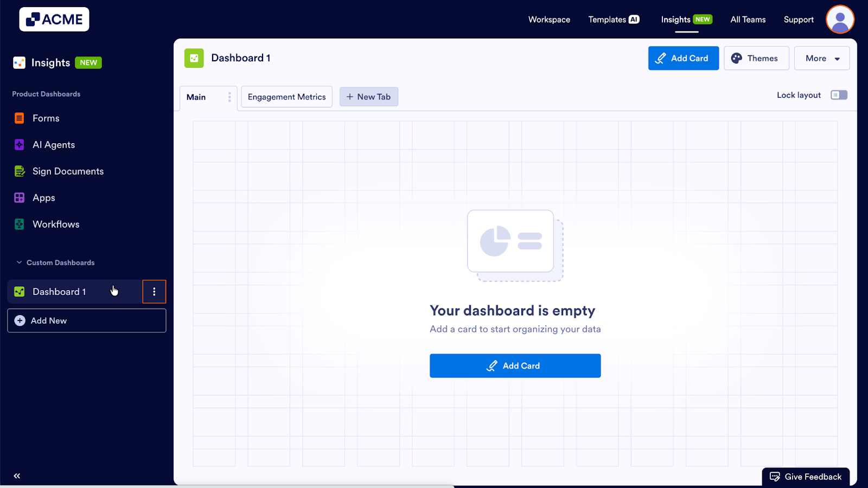868x488 pixels.
Task: Open Workflows from the sidebar
Action: [x=56, y=224]
